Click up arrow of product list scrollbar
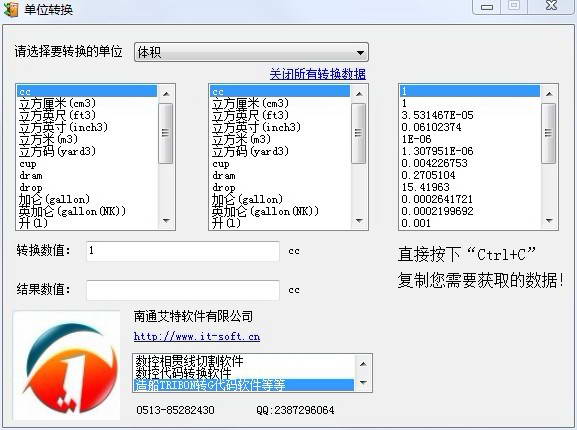 point(363,364)
